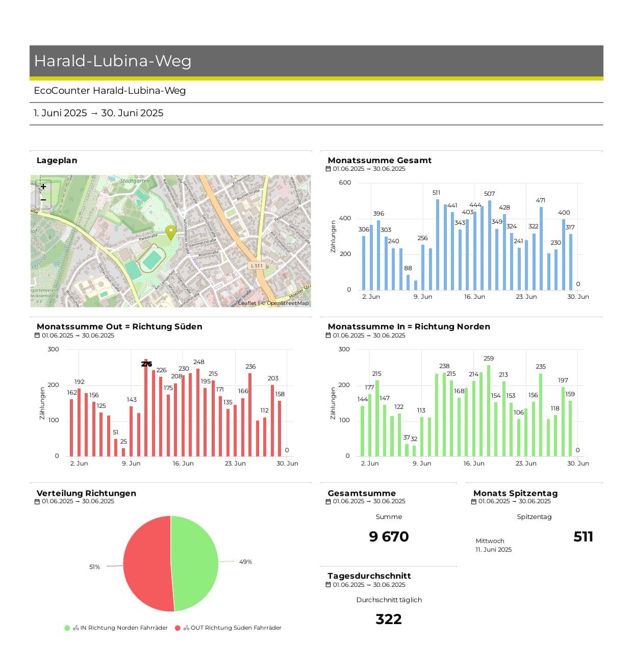The height and width of the screenshot is (672, 632).
Task: Click calendar icon under Verteilung Richtungen
Action: click(x=37, y=501)
